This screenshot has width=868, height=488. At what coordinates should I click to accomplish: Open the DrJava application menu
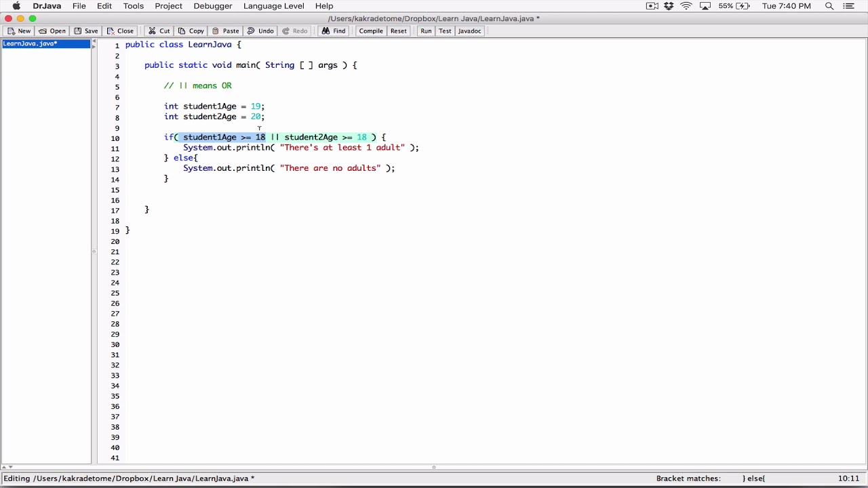point(47,6)
